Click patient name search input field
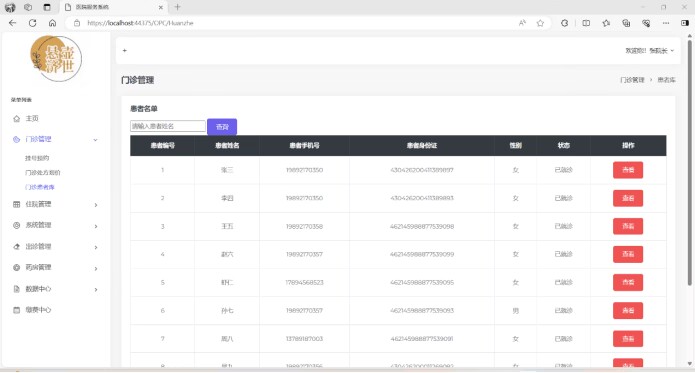This screenshot has height=373, width=695. (168, 126)
